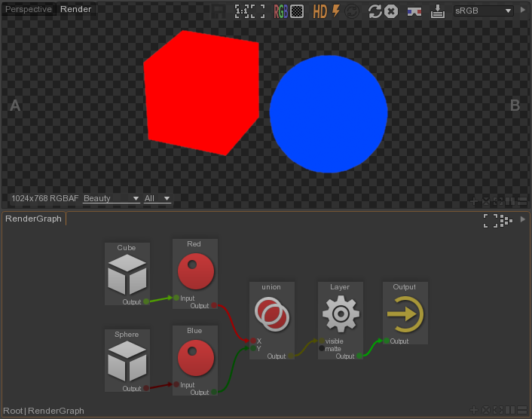Select the RenderGraph tab
Viewport: 532px width, 419px height.
coord(33,219)
